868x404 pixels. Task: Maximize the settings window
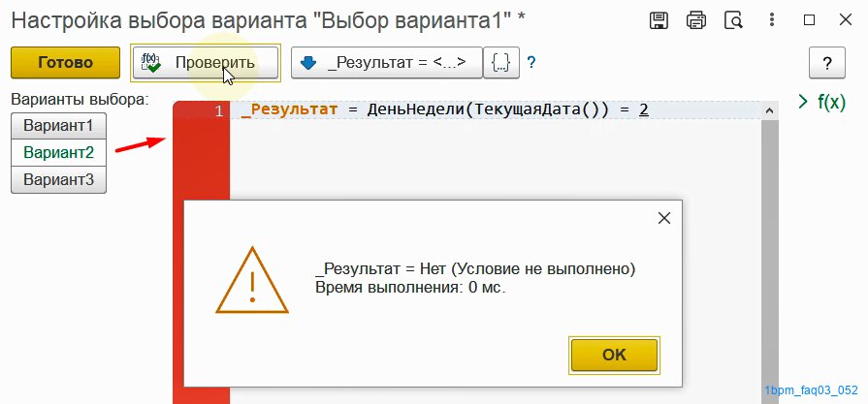(x=809, y=20)
